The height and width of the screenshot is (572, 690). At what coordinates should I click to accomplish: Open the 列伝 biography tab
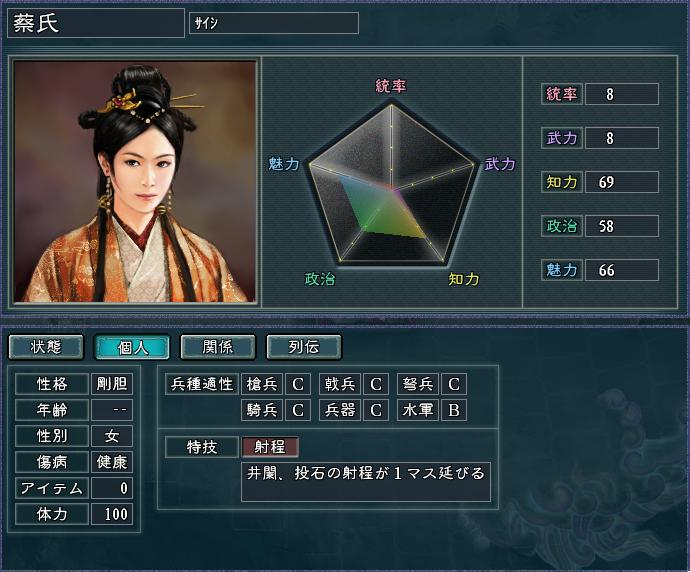click(x=304, y=347)
